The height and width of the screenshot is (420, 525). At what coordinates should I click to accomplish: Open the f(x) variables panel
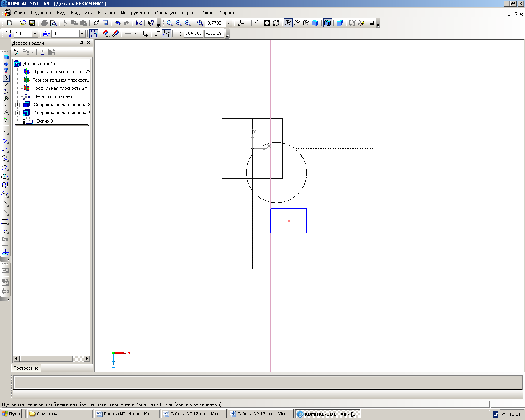139,23
